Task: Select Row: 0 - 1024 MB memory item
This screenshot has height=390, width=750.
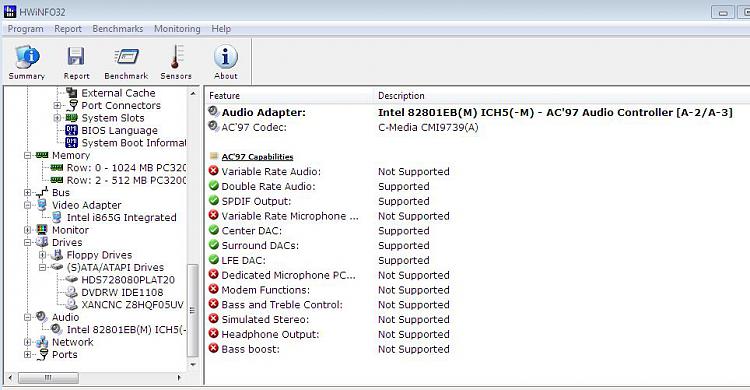Action: (x=126, y=167)
